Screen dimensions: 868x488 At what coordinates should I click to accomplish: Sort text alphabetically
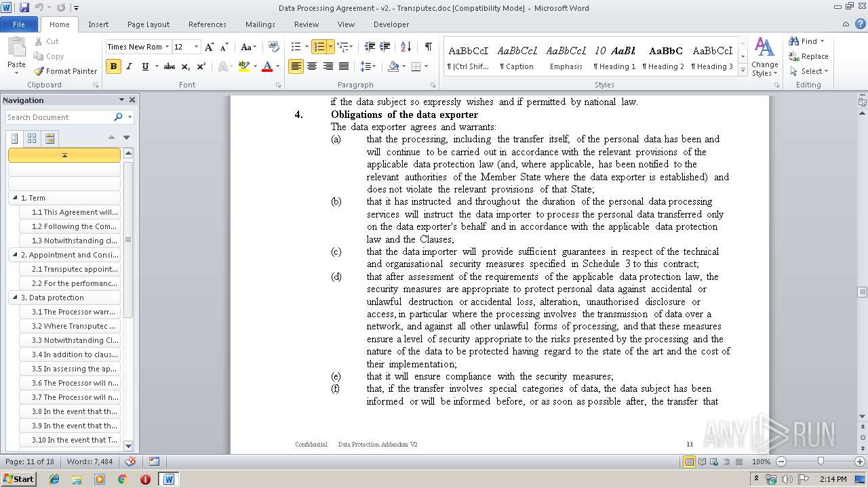point(406,47)
